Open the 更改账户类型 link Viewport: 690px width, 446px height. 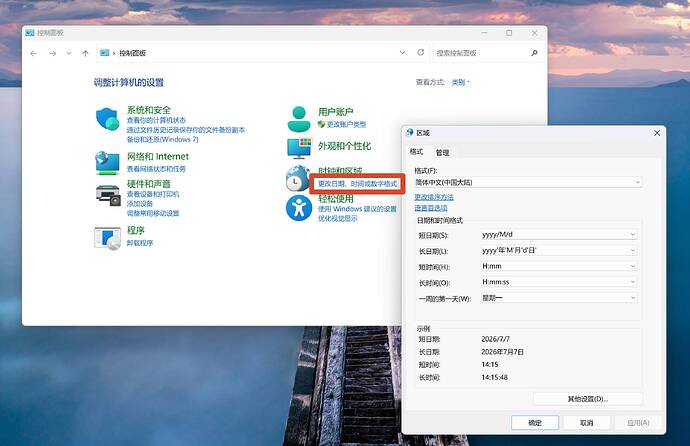346,124
